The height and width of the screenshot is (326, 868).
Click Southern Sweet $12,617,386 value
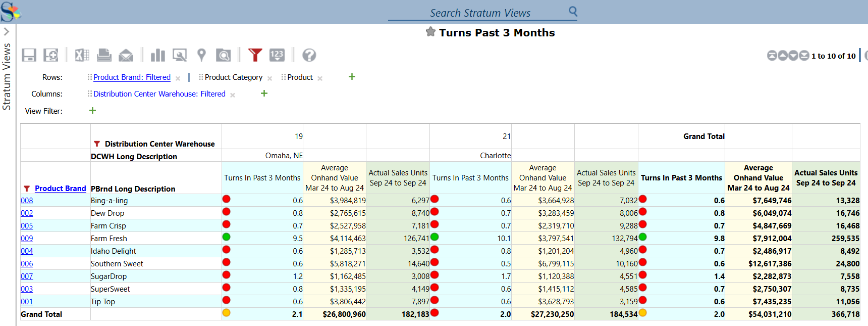pyautogui.click(x=770, y=264)
